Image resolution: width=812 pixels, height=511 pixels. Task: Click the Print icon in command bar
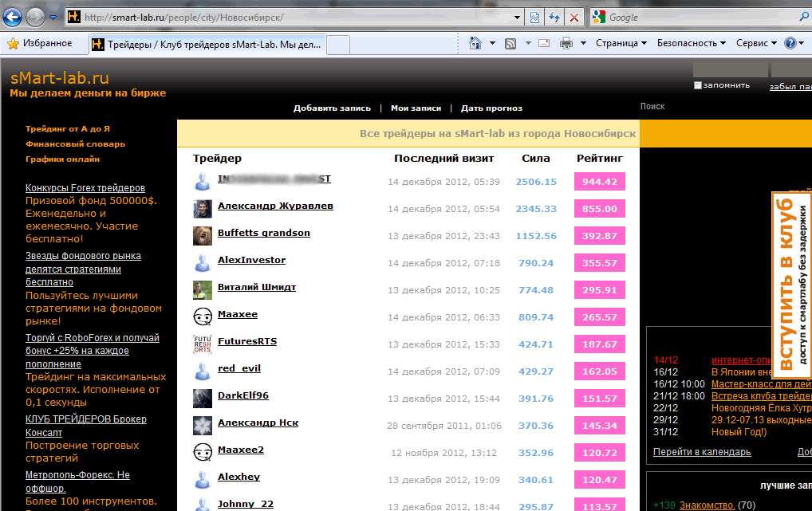pos(566,44)
